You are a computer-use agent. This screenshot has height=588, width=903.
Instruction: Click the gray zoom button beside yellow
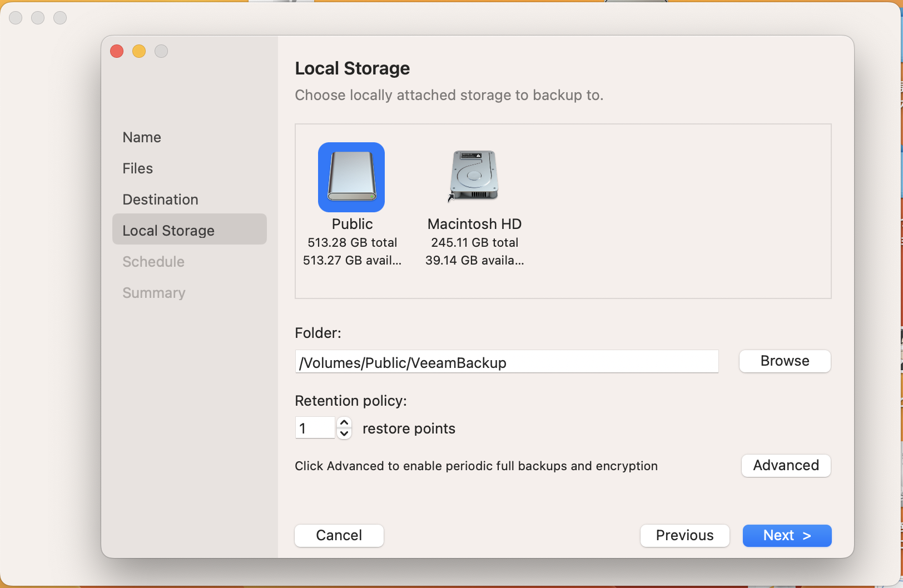tap(161, 52)
